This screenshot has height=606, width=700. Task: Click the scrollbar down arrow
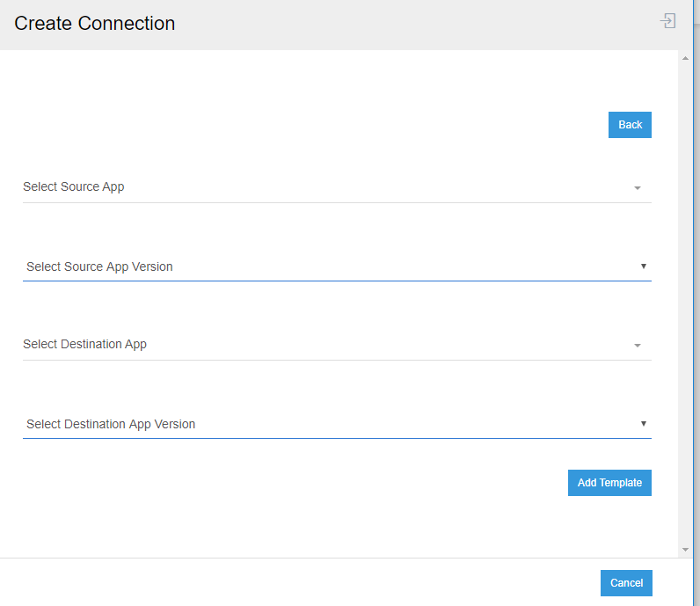[686, 550]
